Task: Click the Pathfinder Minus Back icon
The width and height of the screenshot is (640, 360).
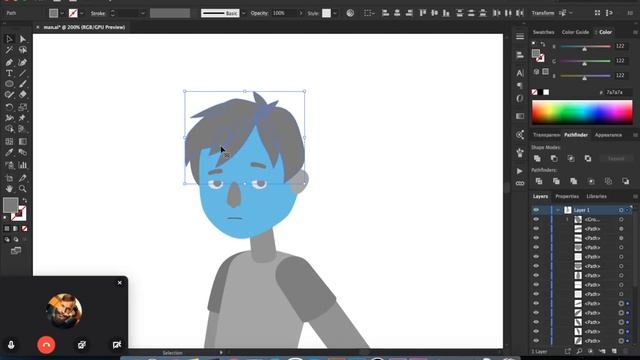Action: coord(625,181)
